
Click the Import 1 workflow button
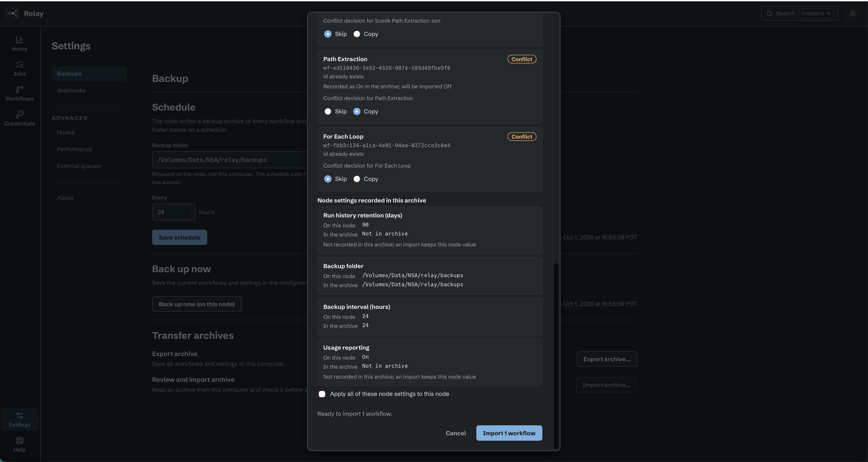509,433
